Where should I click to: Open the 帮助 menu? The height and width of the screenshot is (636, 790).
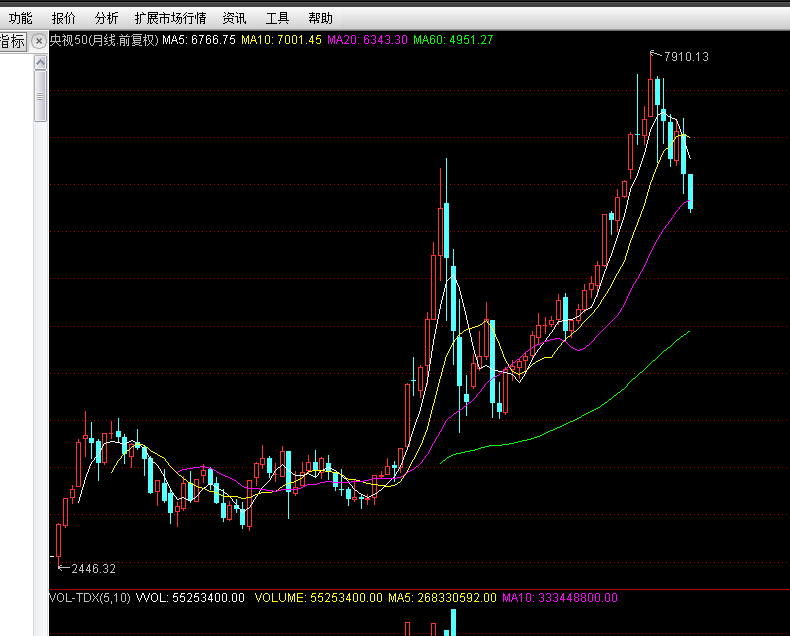(320, 19)
